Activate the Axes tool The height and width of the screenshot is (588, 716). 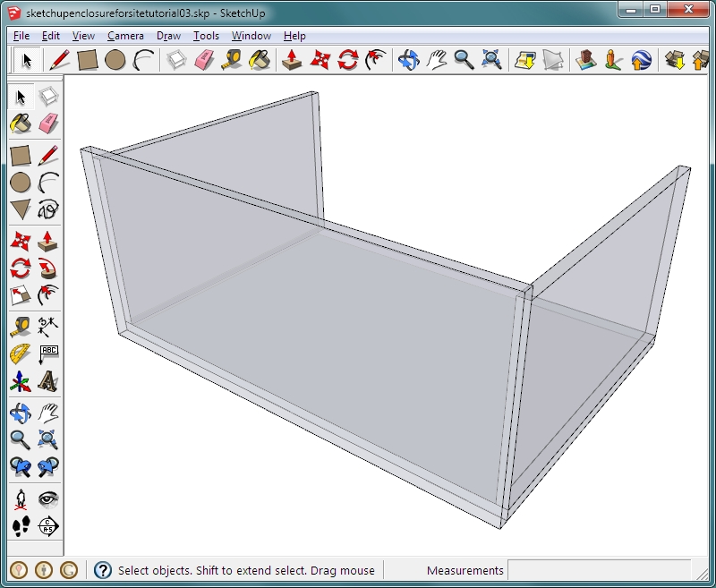[21, 381]
